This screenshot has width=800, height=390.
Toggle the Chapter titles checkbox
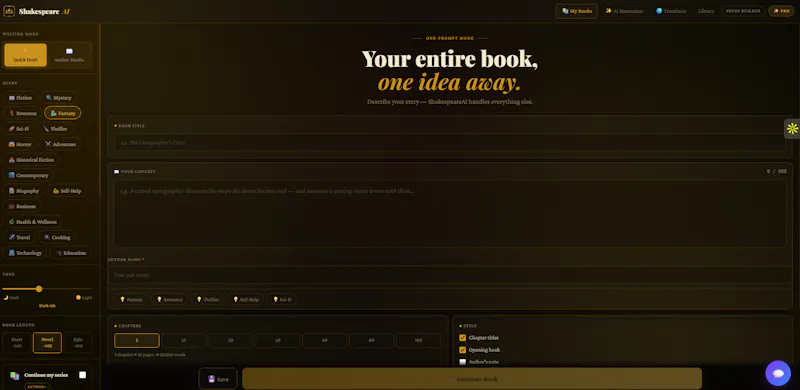point(462,337)
